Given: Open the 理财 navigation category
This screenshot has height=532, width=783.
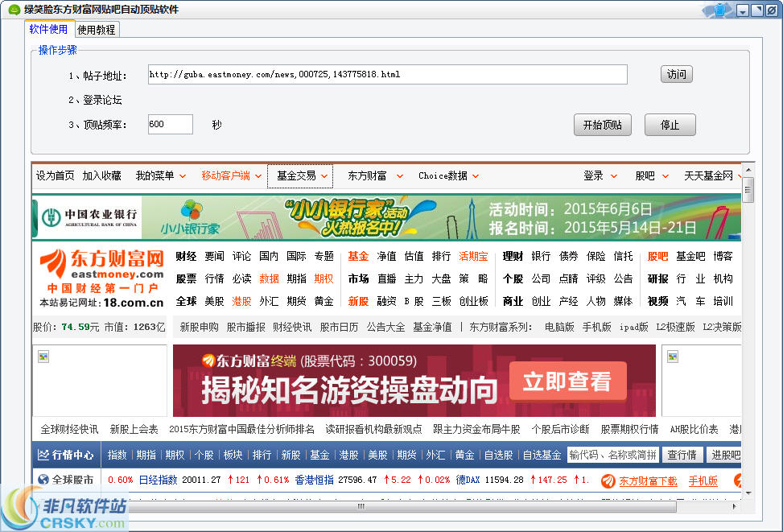Looking at the screenshot, I should tap(513, 256).
